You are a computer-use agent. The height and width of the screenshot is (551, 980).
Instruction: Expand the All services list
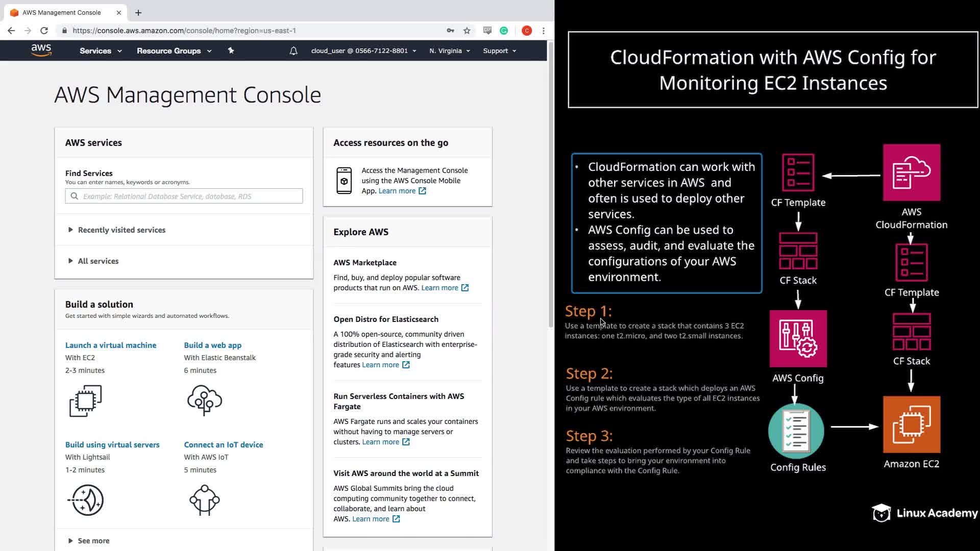(98, 261)
